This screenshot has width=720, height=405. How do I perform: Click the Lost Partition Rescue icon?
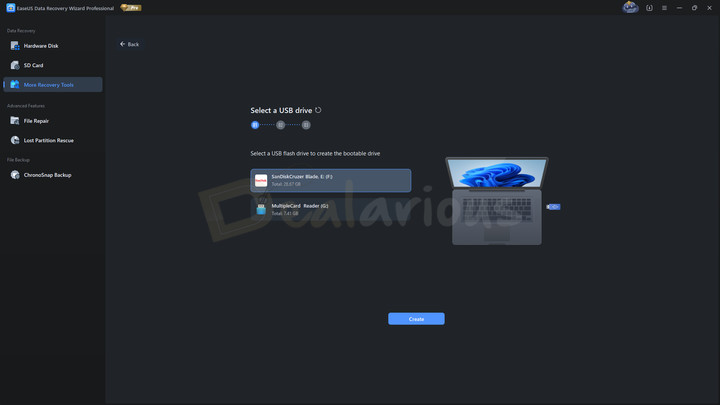15,140
